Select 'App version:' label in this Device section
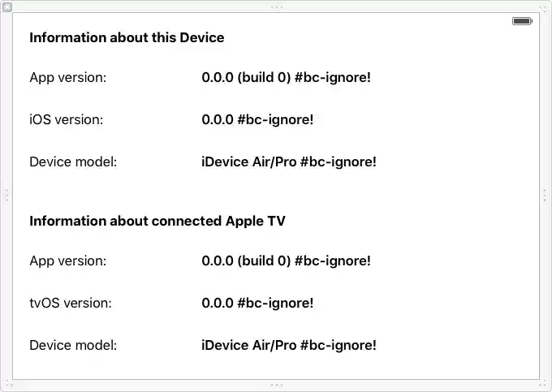 pyautogui.click(x=68, y=78)
